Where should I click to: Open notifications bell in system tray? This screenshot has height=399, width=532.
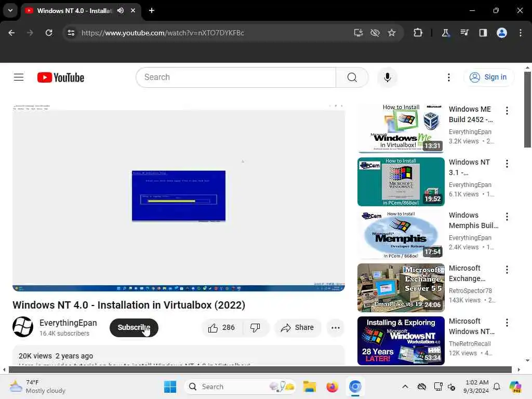tap(497, 387)
